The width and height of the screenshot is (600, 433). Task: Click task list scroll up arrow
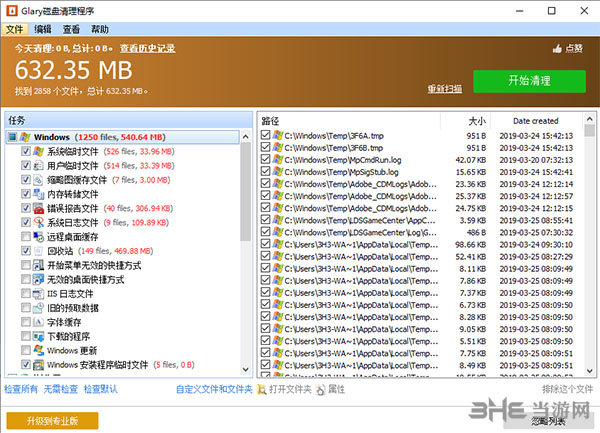pos(246,137)
